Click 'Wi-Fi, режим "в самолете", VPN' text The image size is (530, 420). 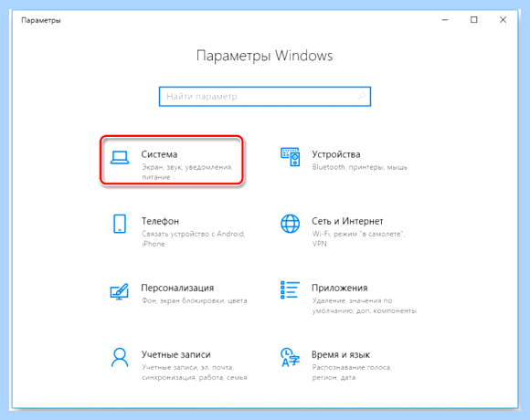(358, 238)
